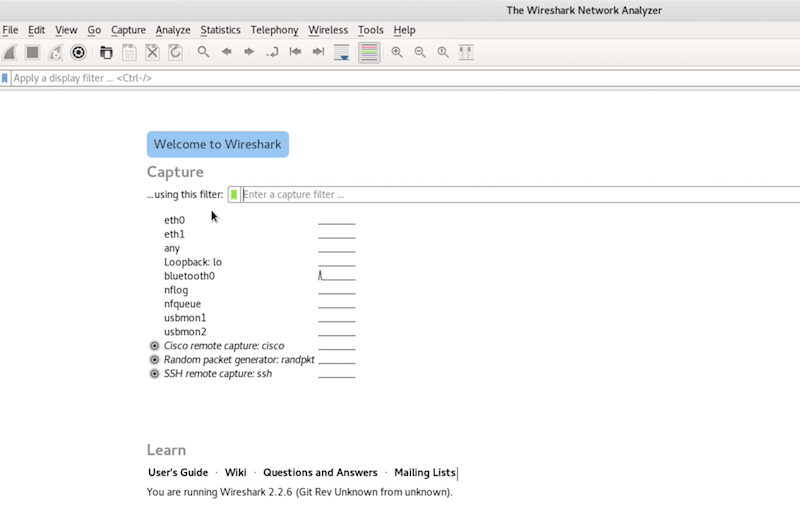Open display filter bookmark icon
The height and width of the screenshot is (514, 800).
[5, 78]
